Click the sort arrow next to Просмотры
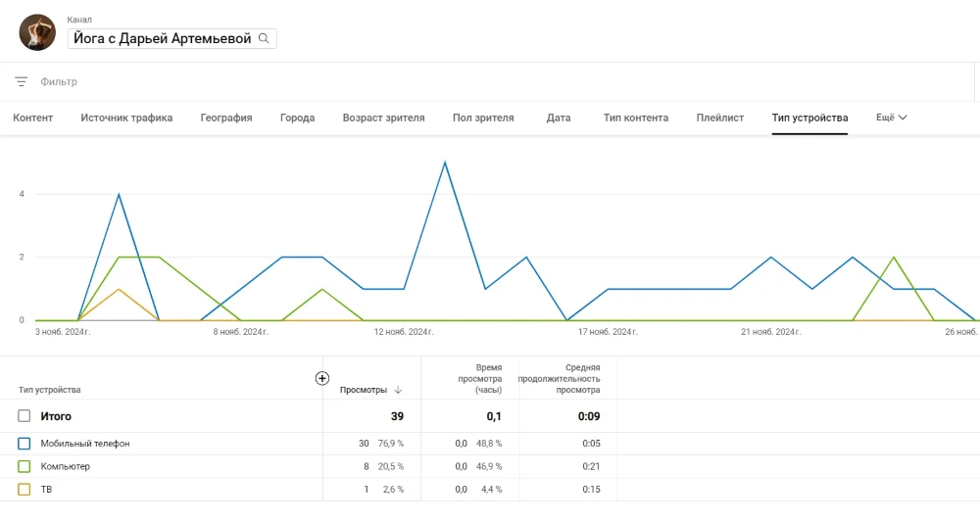Screen dimensions: 980x521 point(397,390)
